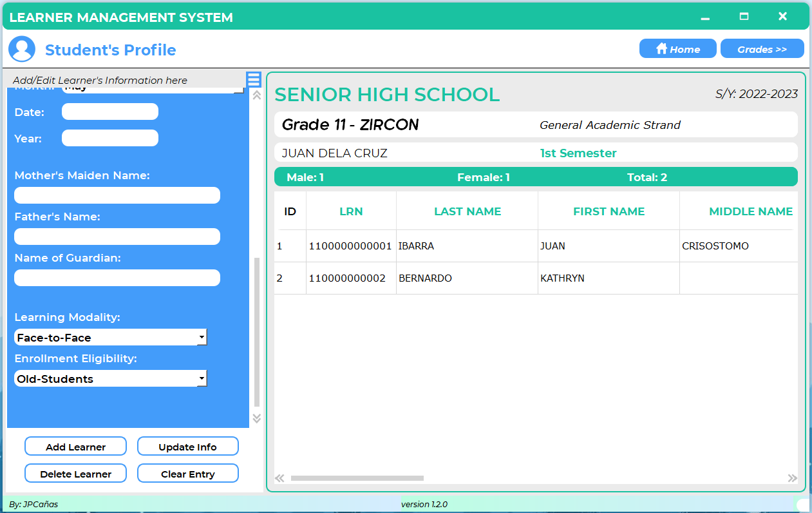Click the horizontal scrollbar below the table
812x513 pixels.
pos(357,478)
